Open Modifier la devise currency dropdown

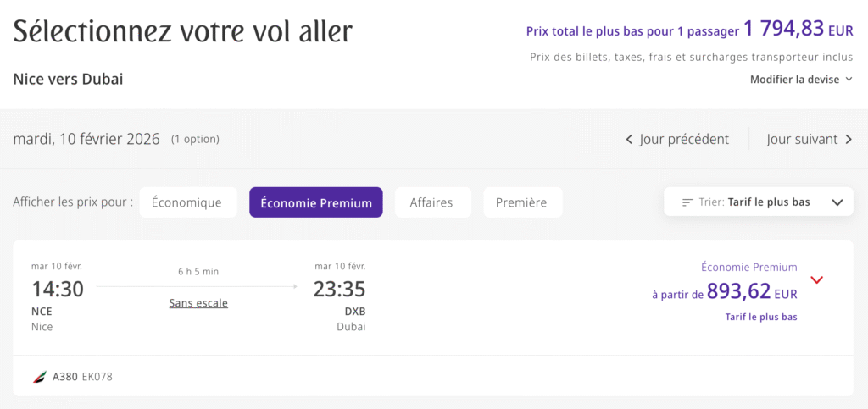pos(801,80)
